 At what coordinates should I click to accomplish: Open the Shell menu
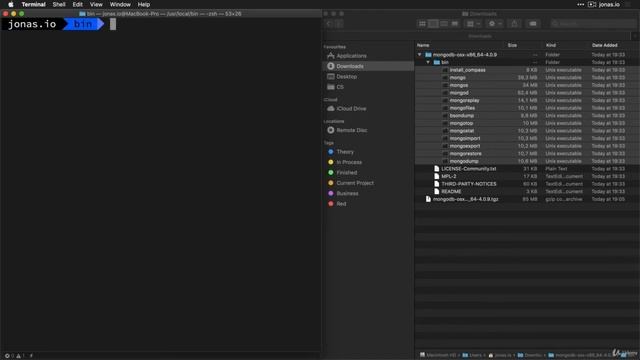[x=59, y=4]
